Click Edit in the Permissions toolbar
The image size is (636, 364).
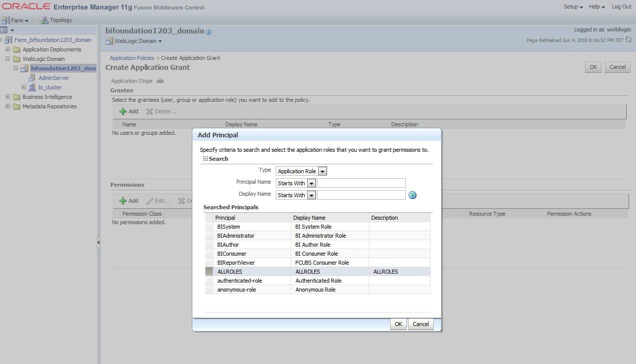(x=158, y=201)
